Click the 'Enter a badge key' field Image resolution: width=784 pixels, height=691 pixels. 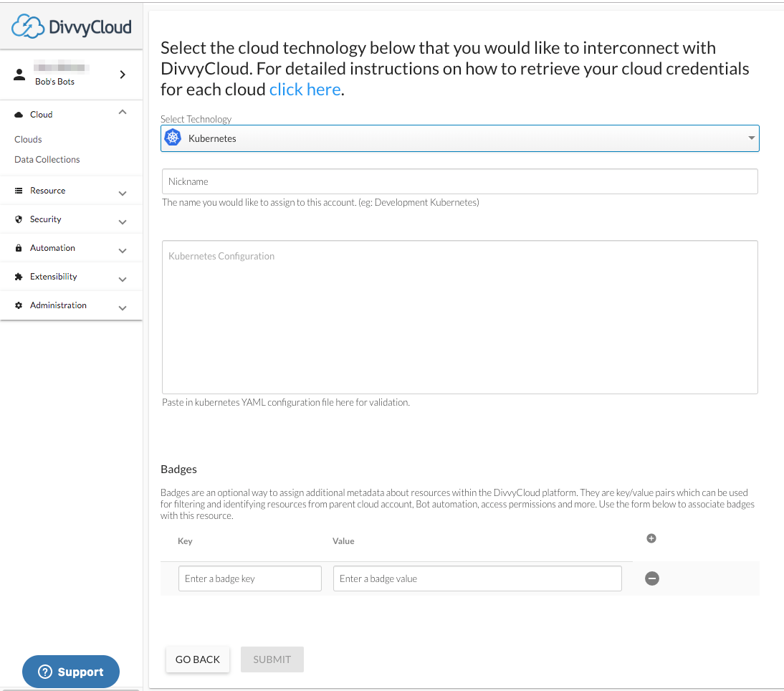pos(250,578)
